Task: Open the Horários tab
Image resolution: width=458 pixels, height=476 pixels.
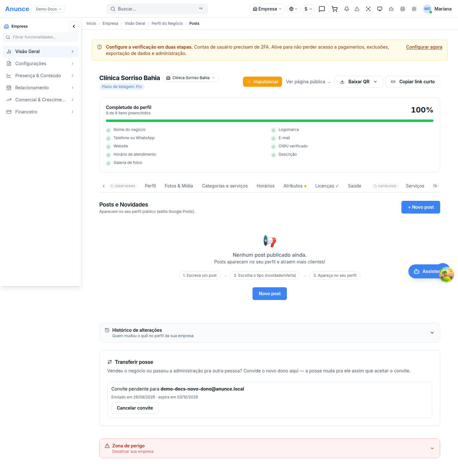Action: click(266, 186)
